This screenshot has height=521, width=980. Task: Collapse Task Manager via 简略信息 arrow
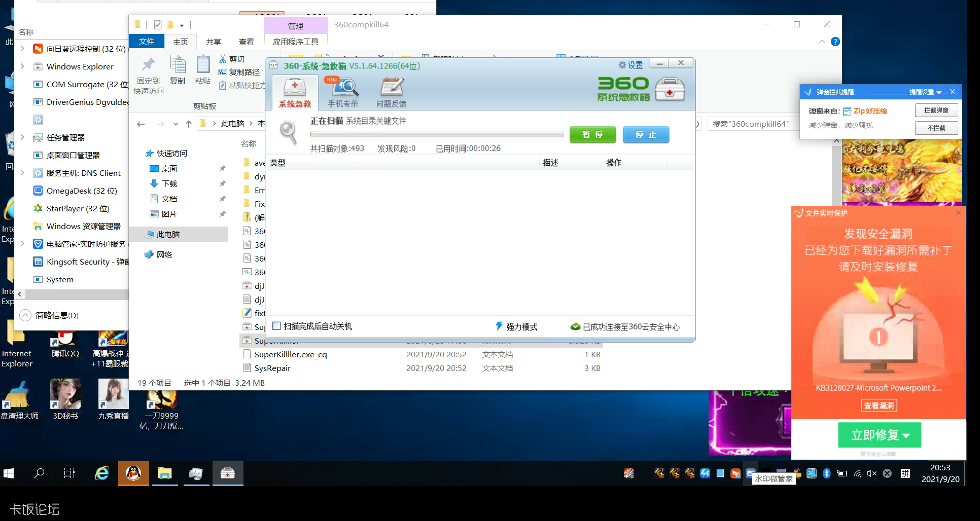pos(25,315)
